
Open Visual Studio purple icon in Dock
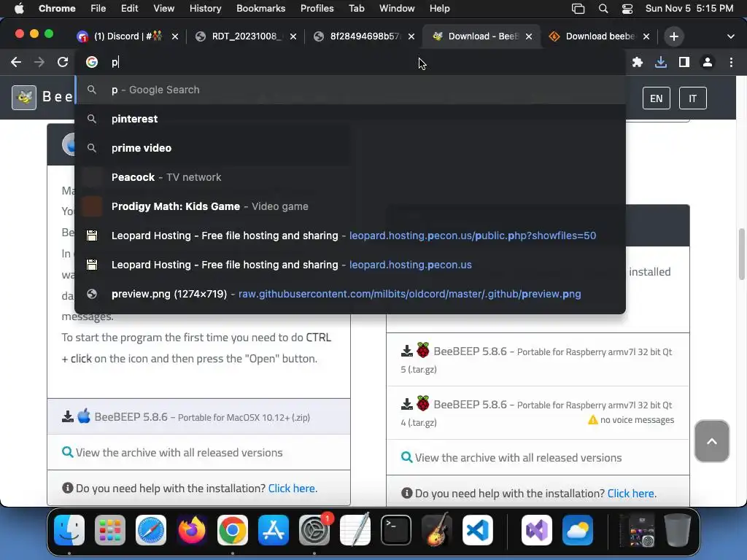(x=537, y=530)
